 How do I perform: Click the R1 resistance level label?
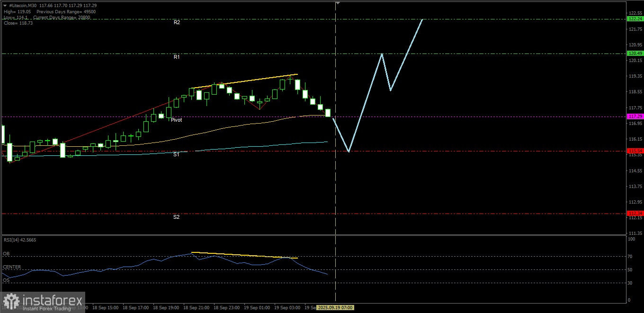(x=176, y=57)
